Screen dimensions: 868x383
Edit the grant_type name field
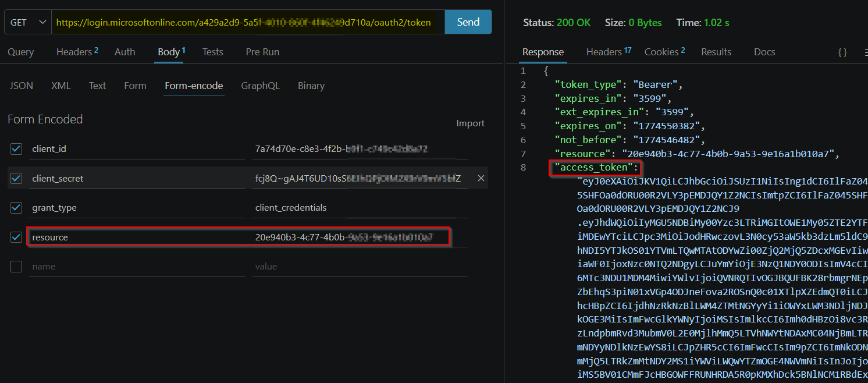[137, 207]
